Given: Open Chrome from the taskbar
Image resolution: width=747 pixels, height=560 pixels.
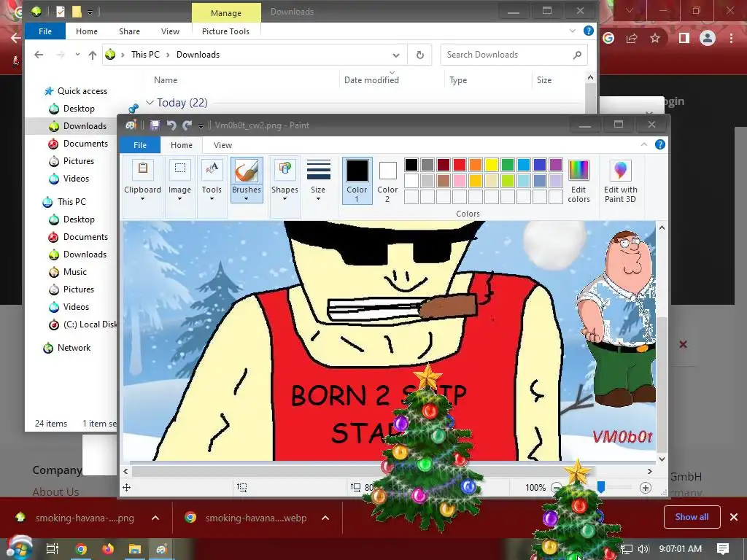Looking at the screenshot, I should (x=81, y=549).
